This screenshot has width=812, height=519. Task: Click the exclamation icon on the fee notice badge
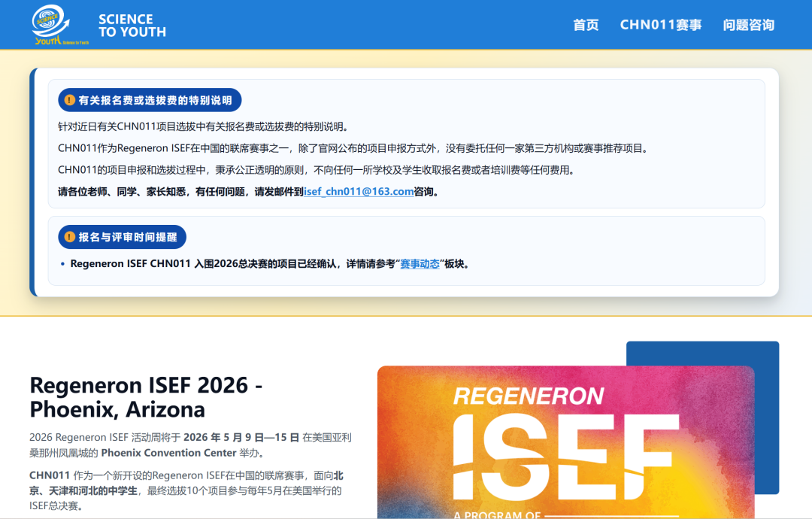(70, 100)
